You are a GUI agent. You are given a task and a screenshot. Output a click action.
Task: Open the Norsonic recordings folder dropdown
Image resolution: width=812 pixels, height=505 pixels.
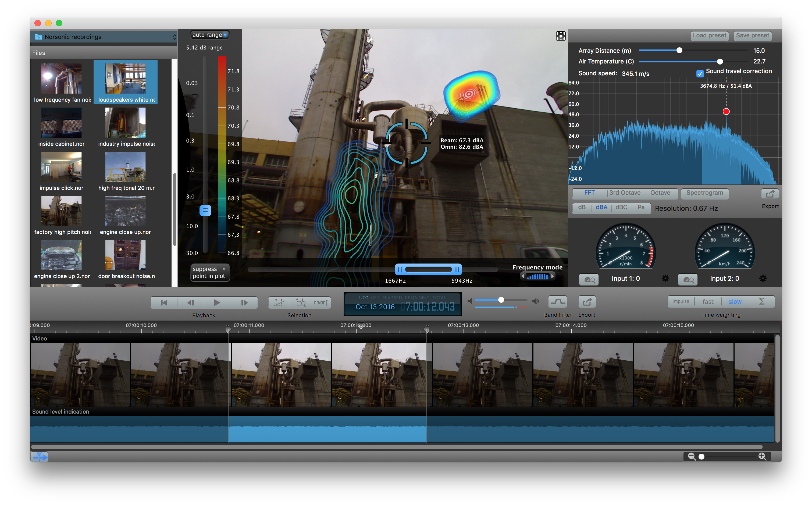104,37
